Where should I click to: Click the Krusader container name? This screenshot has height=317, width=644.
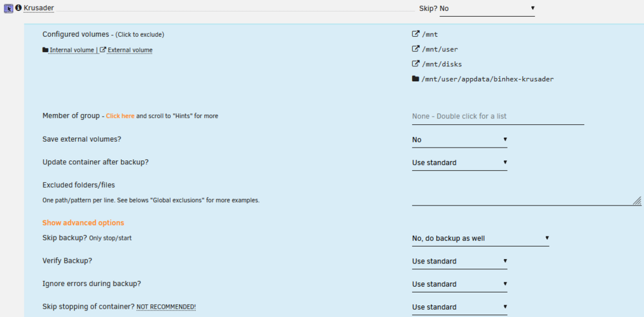[39, 8]
